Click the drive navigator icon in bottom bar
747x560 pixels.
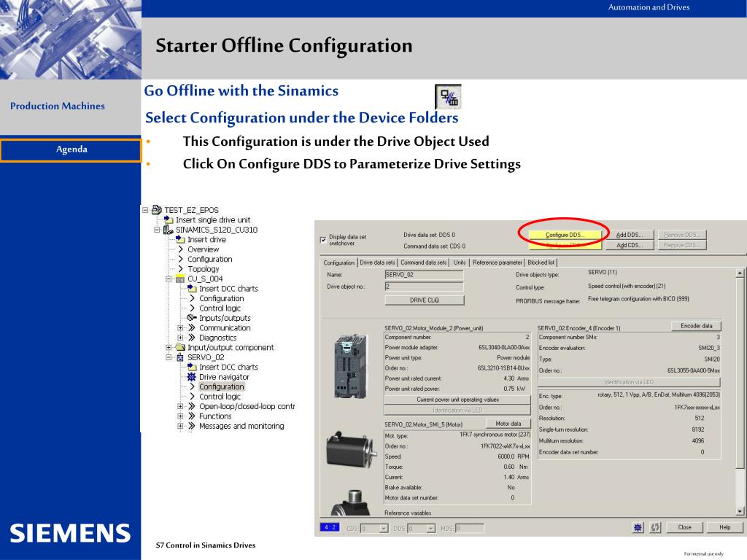638,527
